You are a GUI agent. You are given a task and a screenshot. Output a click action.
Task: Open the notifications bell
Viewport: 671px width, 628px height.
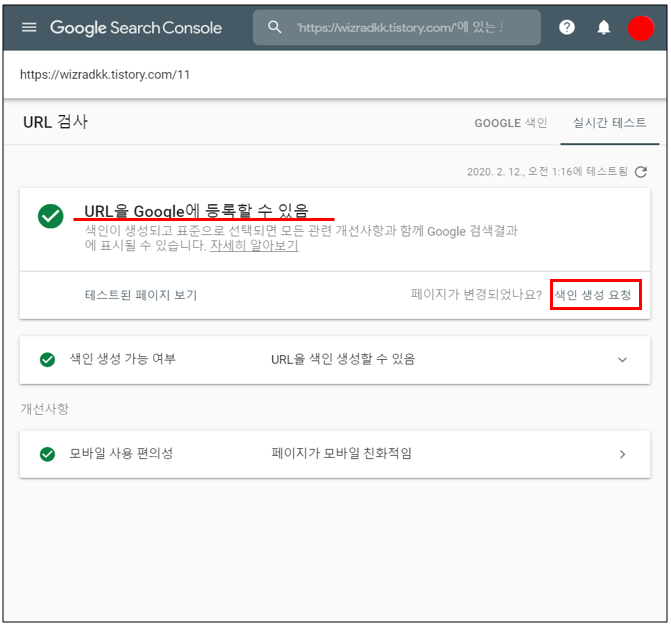(603, 28)
